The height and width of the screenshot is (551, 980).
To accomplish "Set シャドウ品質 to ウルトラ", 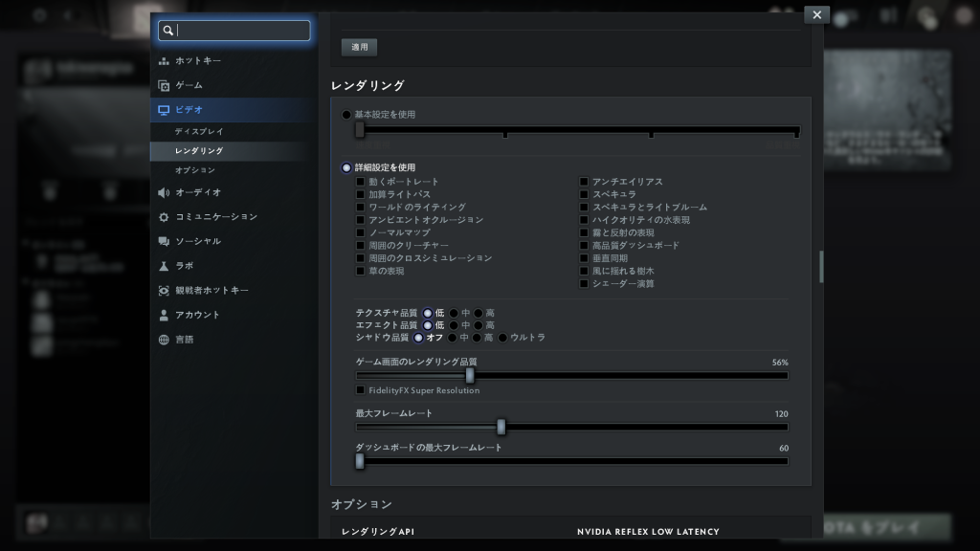I will tap(502, 338).
